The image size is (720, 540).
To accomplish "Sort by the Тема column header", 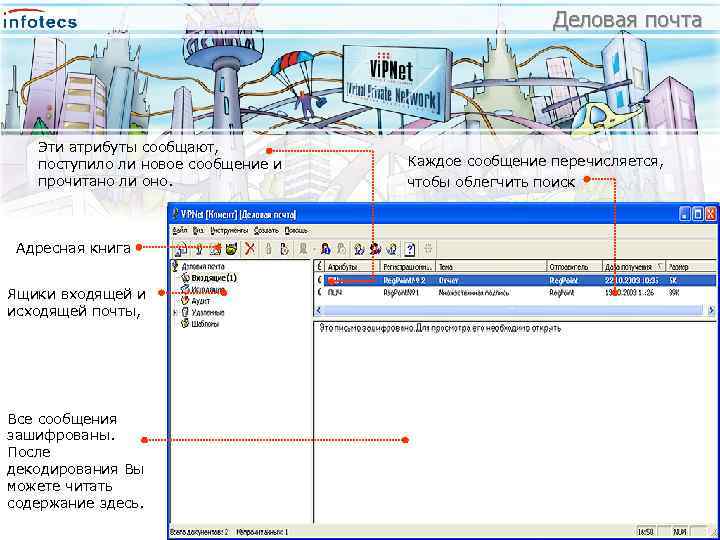I will pyautogui.click(x=491, y=267).
